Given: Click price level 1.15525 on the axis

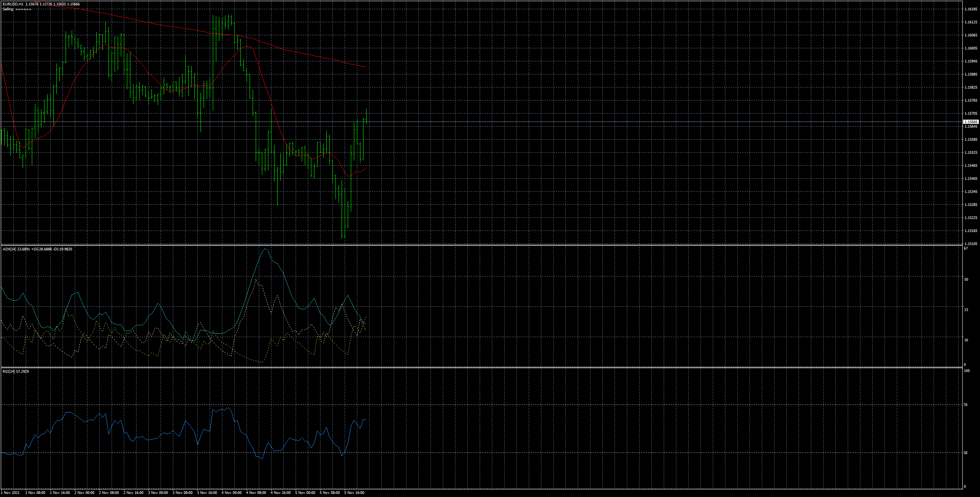Looking at the screenshot, I should pyautogui.click(x=971, y=153).
